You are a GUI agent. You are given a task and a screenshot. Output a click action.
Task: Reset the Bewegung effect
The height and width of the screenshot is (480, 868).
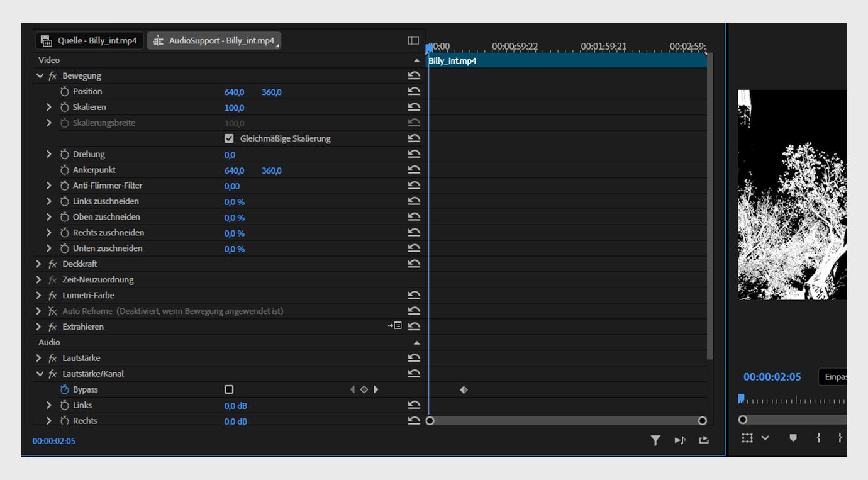pos(414,75)
